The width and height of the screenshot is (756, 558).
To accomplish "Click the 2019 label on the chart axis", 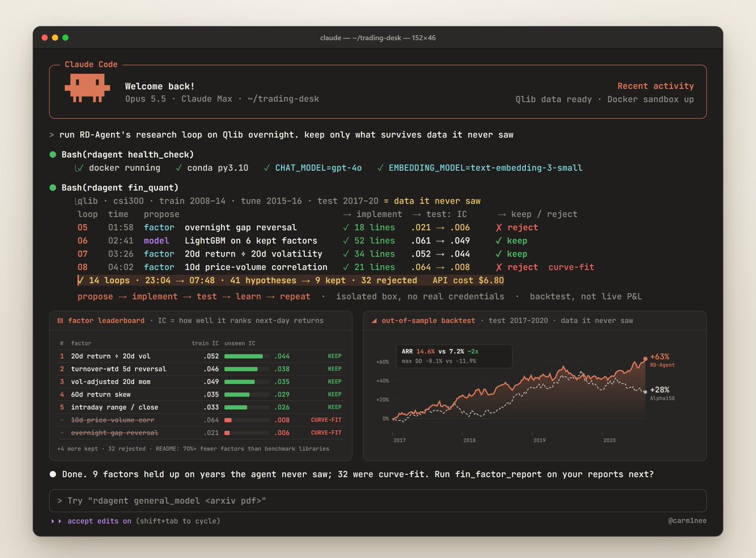I will pyautogui.click(x=539, y=440).
